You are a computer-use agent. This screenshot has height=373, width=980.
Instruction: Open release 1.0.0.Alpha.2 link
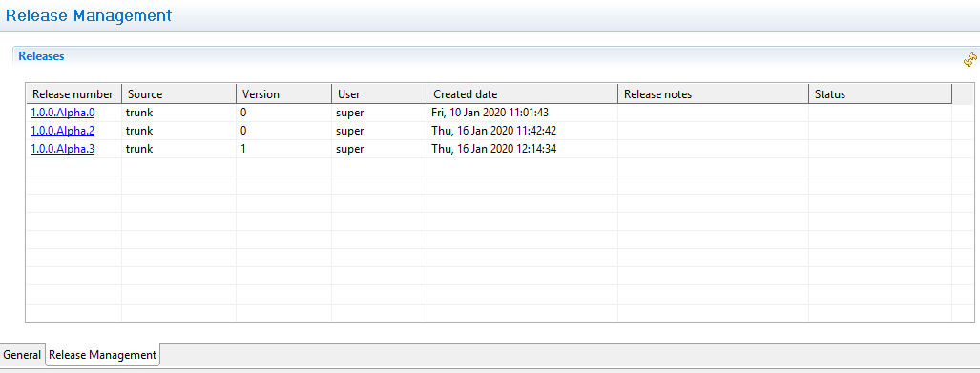coord(62,131)
